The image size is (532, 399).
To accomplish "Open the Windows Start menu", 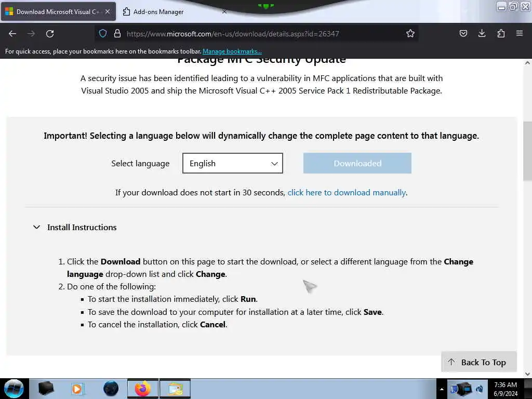I will pyautogui.click(x=14, y=389).
